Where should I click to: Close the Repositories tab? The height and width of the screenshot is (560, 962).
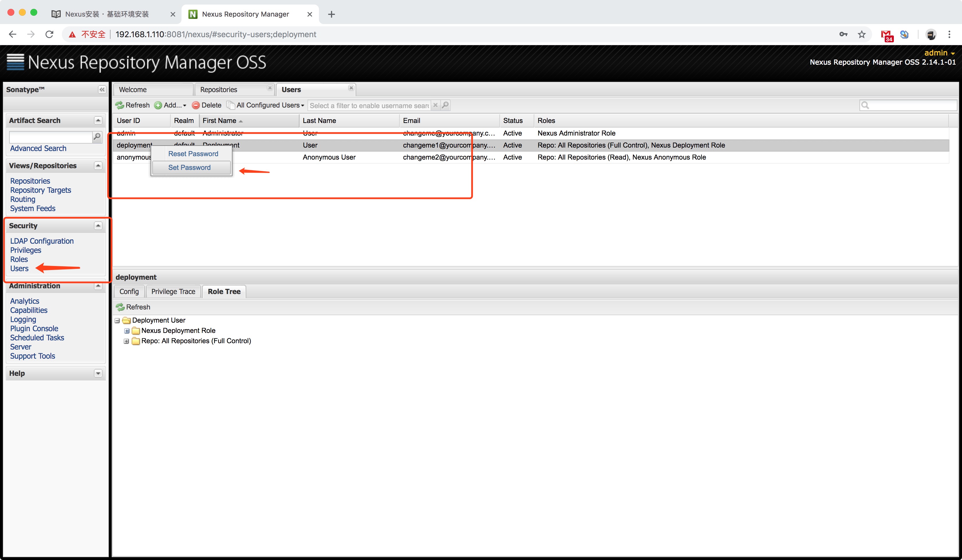(270, 88)
